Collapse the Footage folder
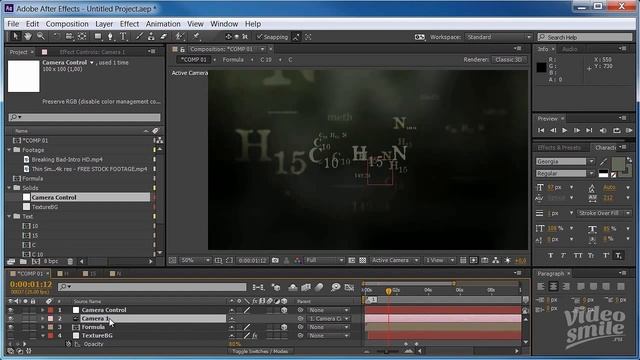Image resolution: width=640 pixels, height=360 pixels. click(9, 150)
